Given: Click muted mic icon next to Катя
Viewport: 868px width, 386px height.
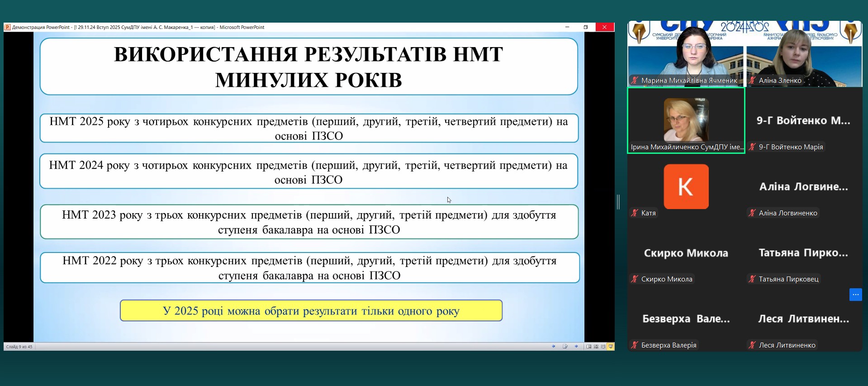Looking at the screenshot, I should [x=635, y=213].
